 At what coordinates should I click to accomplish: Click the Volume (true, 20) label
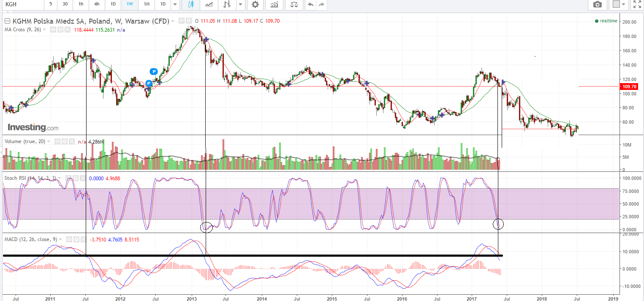coord(24,141)
